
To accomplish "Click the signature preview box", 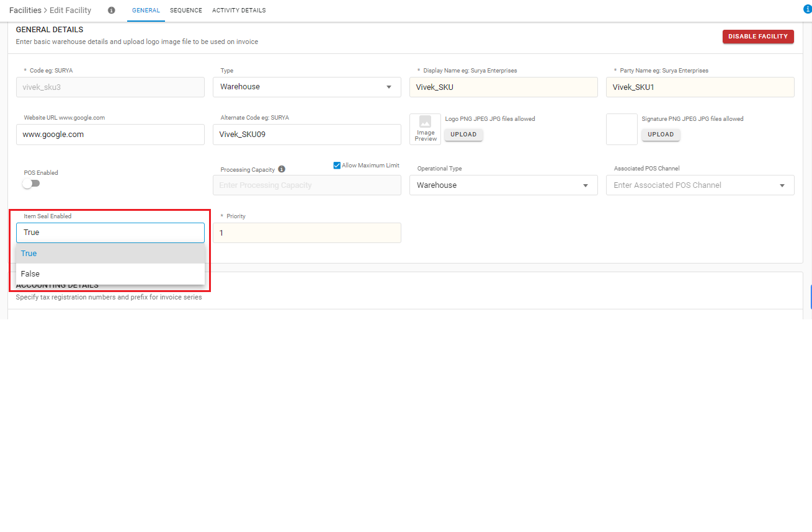I will 622,129.
